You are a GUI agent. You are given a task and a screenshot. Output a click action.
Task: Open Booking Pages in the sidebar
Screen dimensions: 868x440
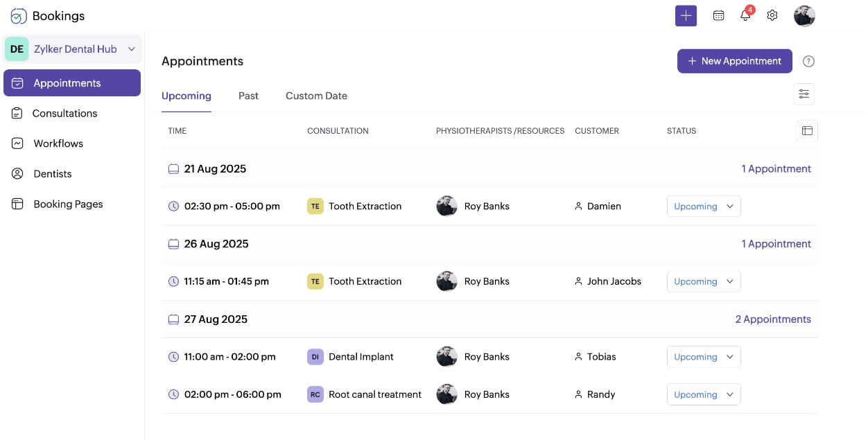(x=68, y=204)
